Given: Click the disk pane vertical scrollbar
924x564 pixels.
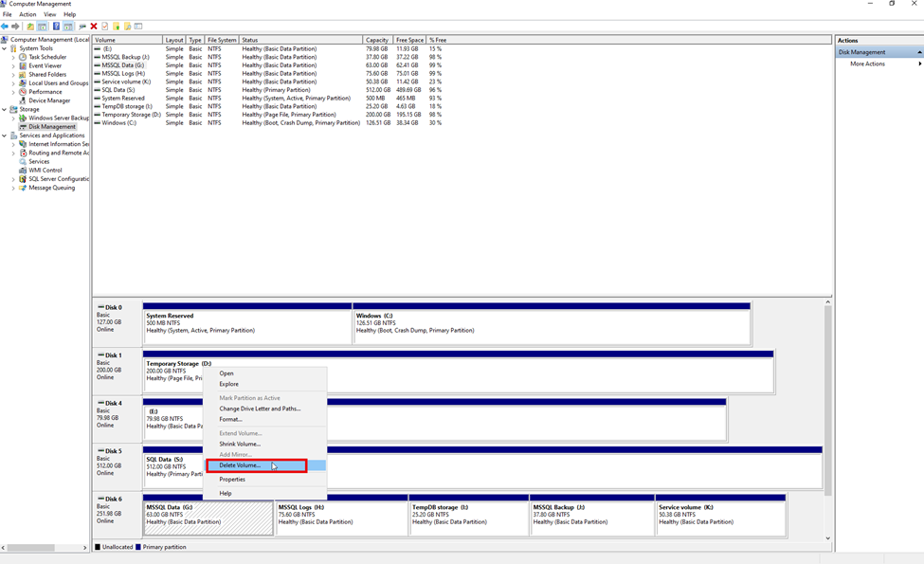Looking at the screenshot, I should (828, 401).
